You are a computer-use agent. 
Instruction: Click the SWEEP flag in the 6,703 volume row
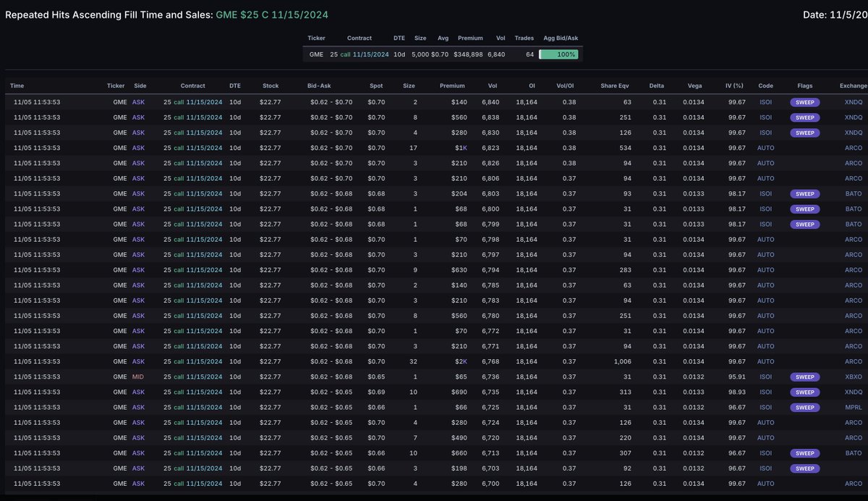pos(804,468)
